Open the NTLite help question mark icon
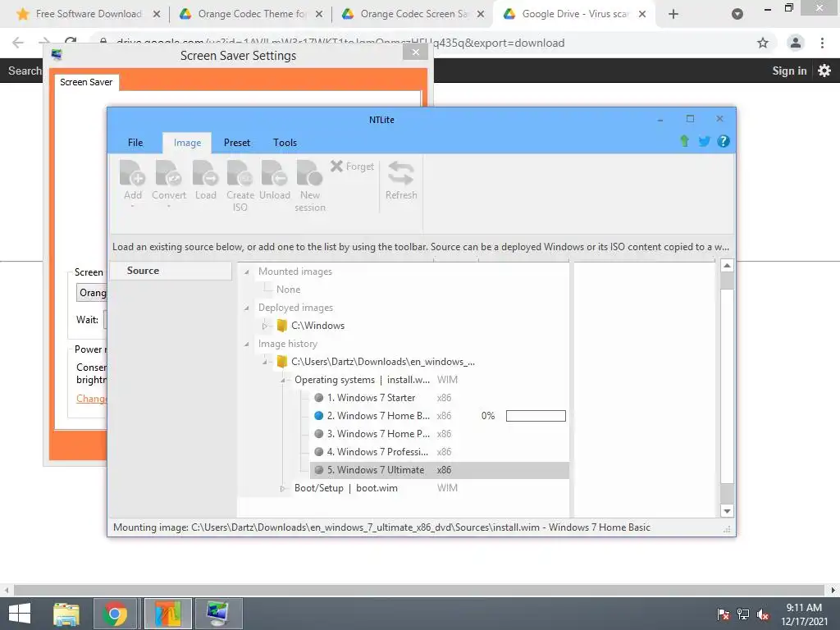 [724, 141]
